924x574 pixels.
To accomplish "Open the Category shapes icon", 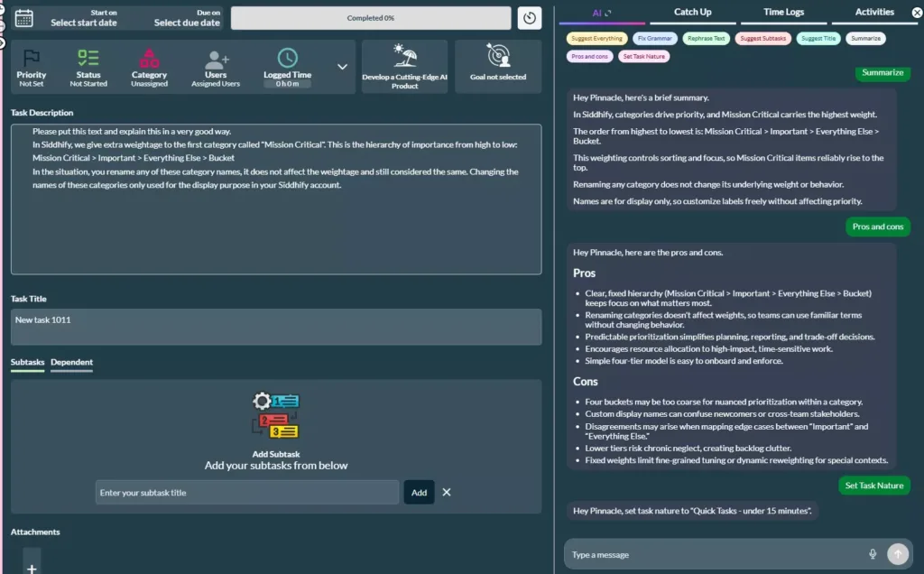I will point(149,58).
